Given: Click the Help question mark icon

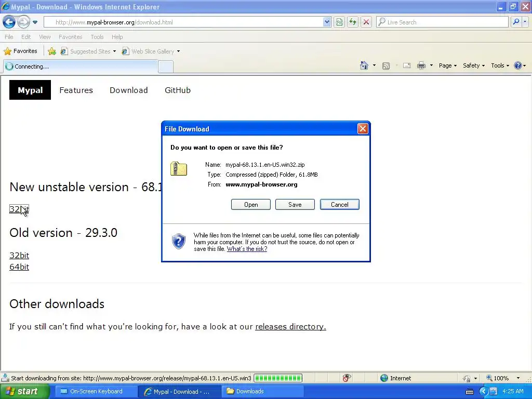Looking at the screenshot, I should click(x=518, y=65).
